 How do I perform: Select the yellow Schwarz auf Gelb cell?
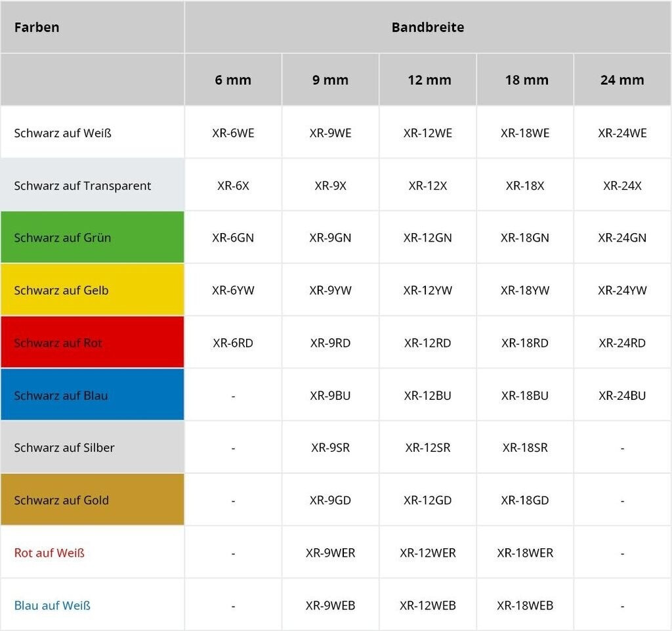click(x=92, y=290)
